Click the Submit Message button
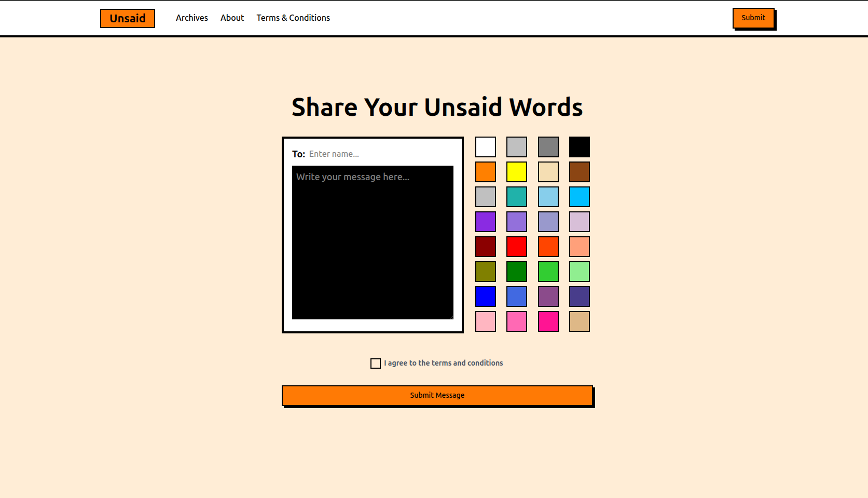The image size is (868, 498). tap(437, 396)
